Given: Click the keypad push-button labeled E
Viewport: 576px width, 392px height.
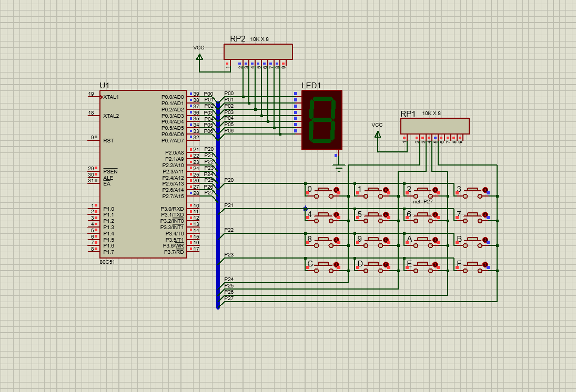Looking at the screenshot, I should 422,266.
